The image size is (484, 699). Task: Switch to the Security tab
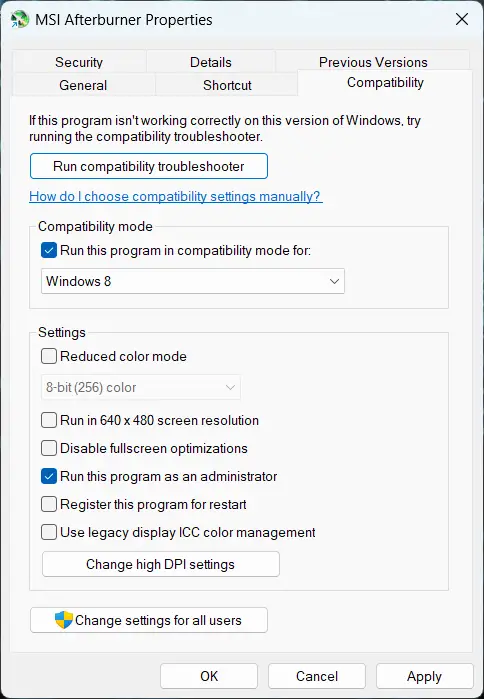[x=79, y=62]
